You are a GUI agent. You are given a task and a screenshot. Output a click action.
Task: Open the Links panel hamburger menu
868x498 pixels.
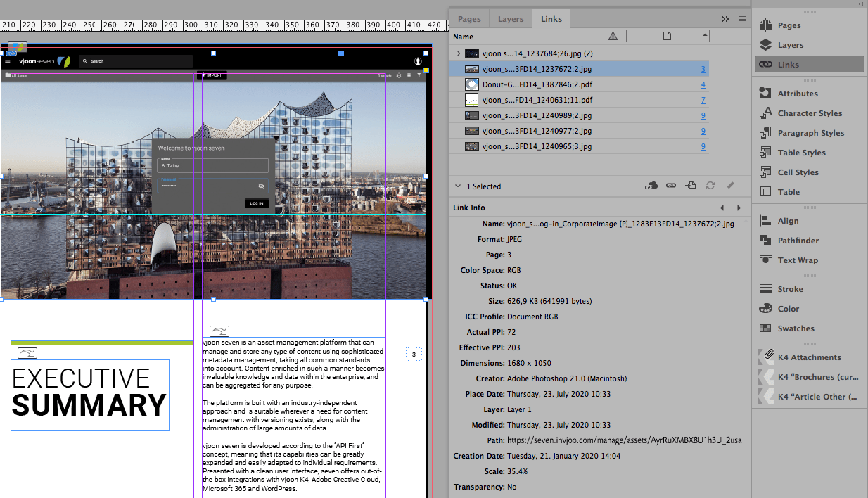pyautogui.click(x=742, y=19)
